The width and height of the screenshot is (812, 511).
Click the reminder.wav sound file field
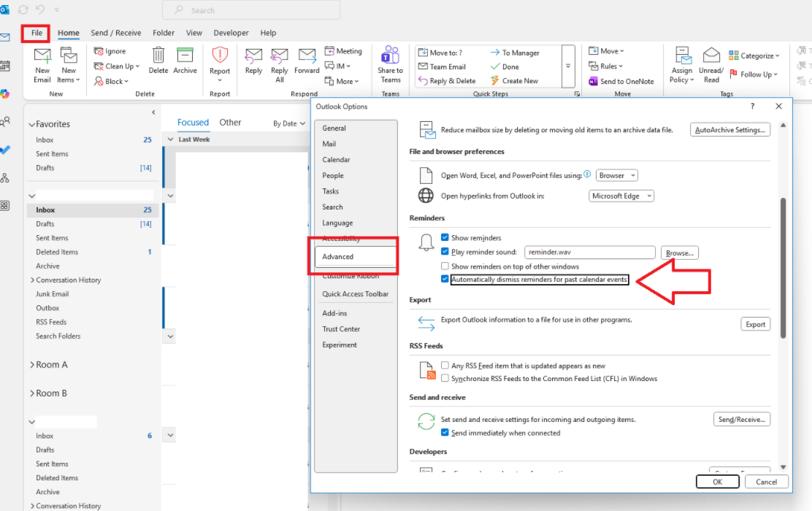(590, 252)
